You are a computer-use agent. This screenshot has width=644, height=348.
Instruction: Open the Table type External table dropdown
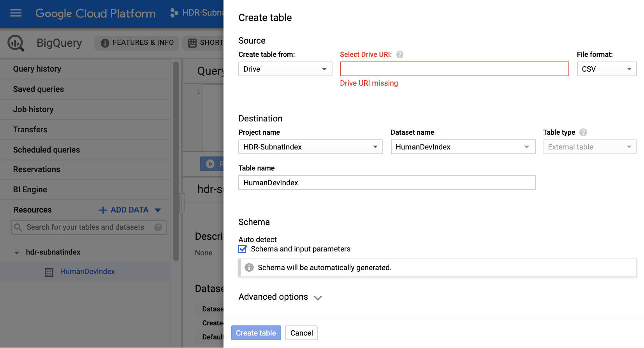click(x=590, y=147)
